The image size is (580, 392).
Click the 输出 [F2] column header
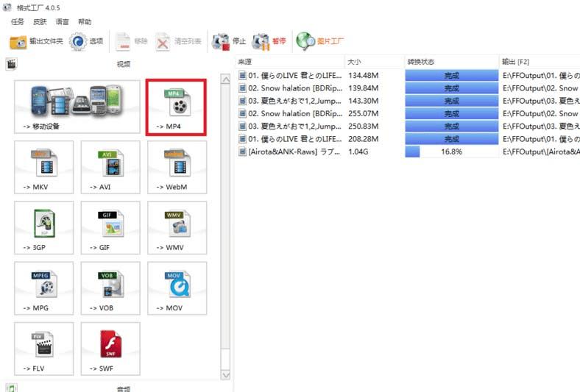tap(540, 62)
